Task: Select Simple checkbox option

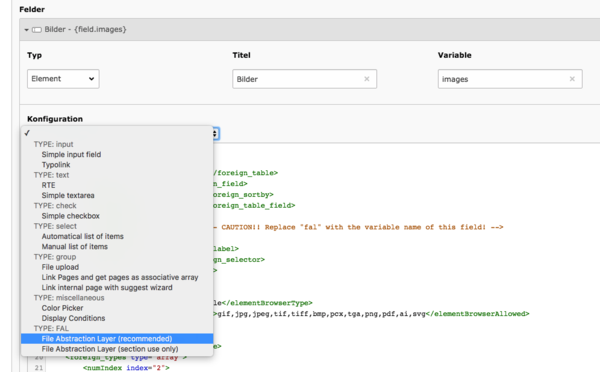Action: pyautogui.click(x=70, y=216)
